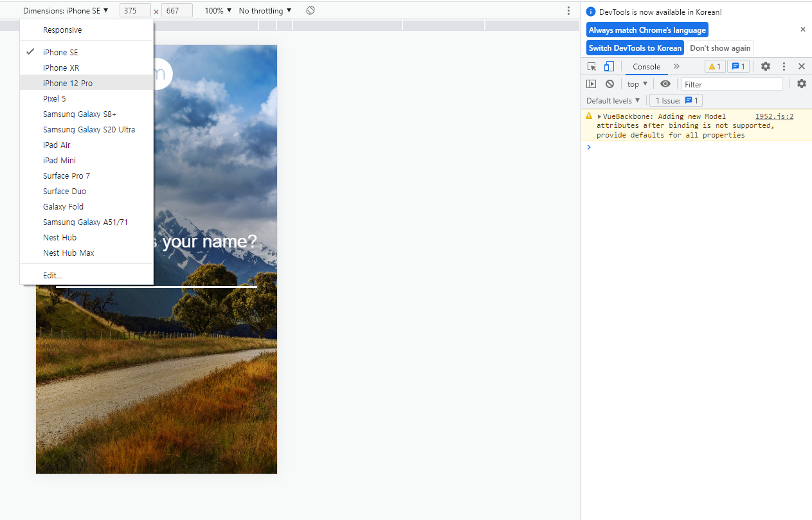This screenshot has height=520, width=812.
Task: Open the 100% zoom dropdown
Action: [218, 11]
